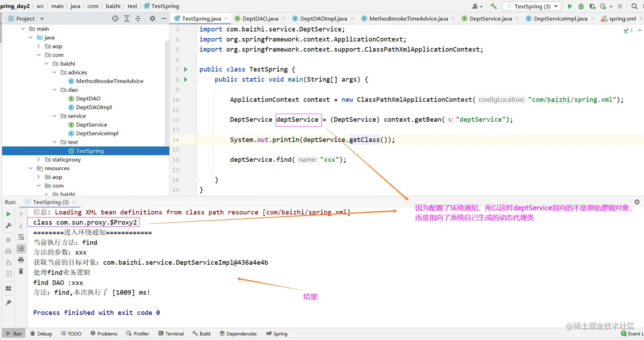Click the down arrow in the Run console

pyautogui.click(x=21, y=226)
